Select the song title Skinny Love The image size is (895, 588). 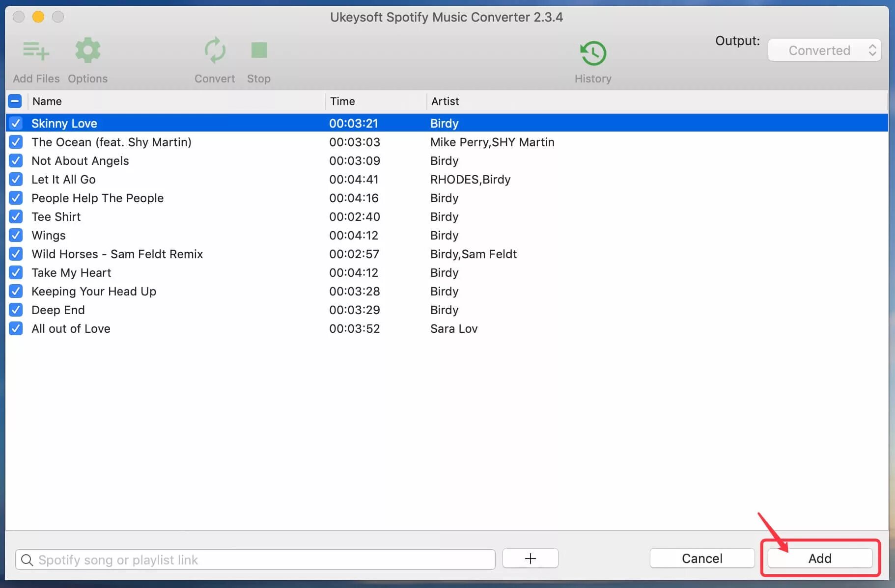tap(64, 123)
